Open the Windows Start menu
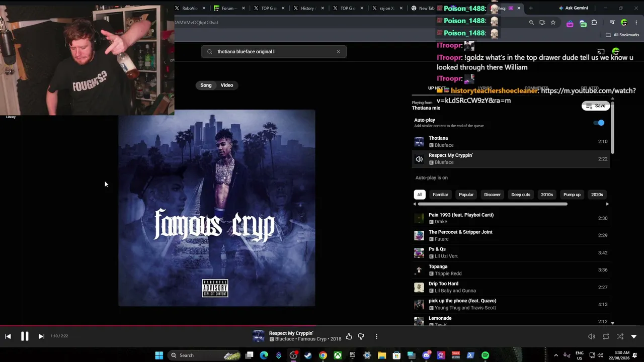Viewport: 644px width, 362px height. click(x=159, y=355)
